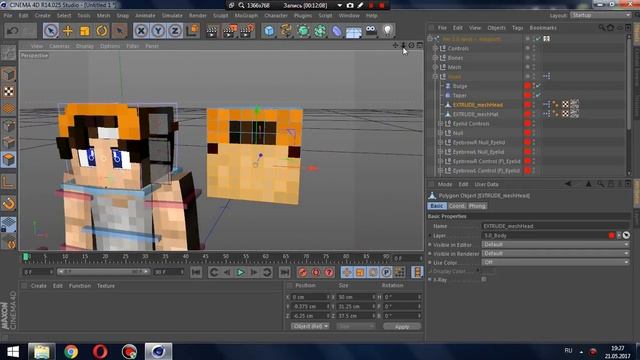Select the Scale tool
The image size is (640, 360).
[84, 31]
